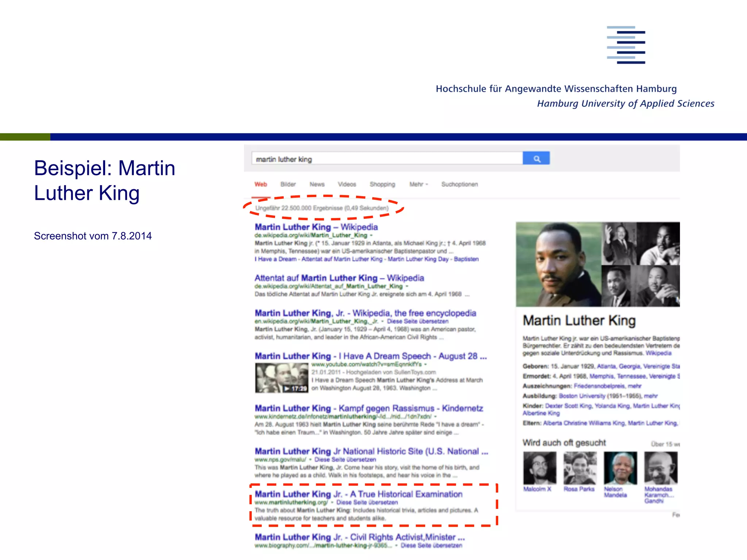This screenshot has width=747, height=560.
Task: Open top-right black-and-white photo in knowledge panel
Action: [x=659, y=244]
